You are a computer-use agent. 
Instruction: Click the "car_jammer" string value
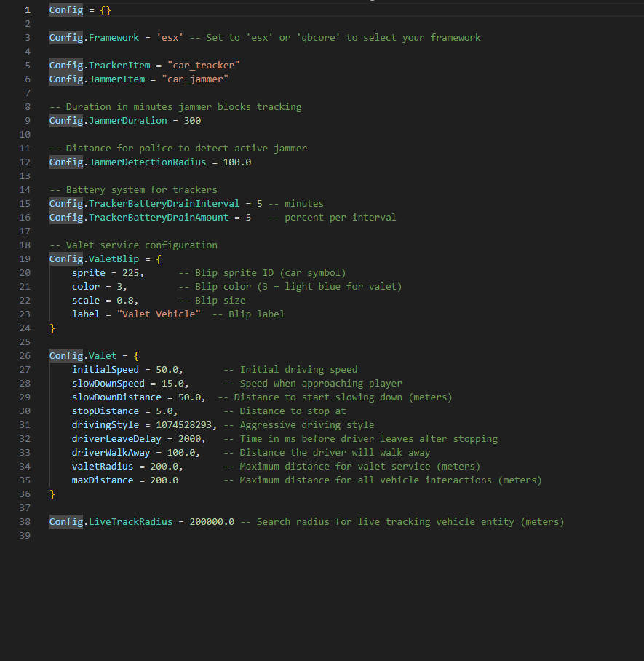(195, 79)
